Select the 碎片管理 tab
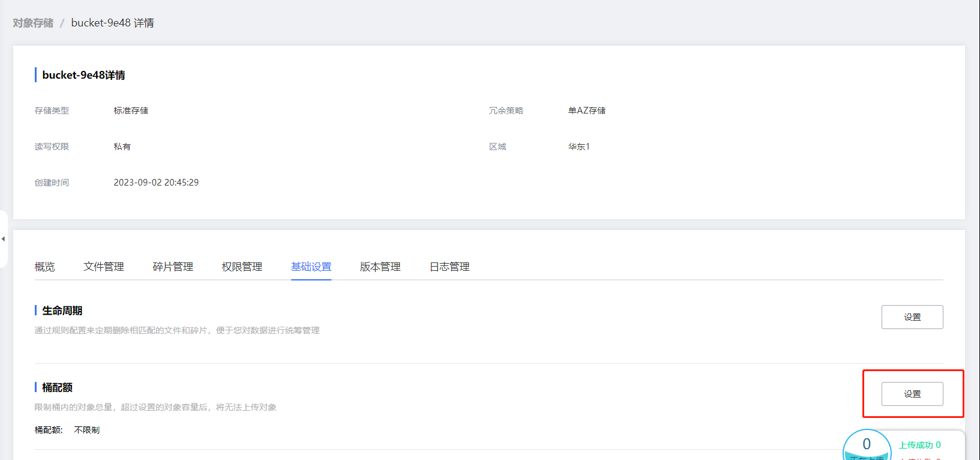 [x=173, y=267]
